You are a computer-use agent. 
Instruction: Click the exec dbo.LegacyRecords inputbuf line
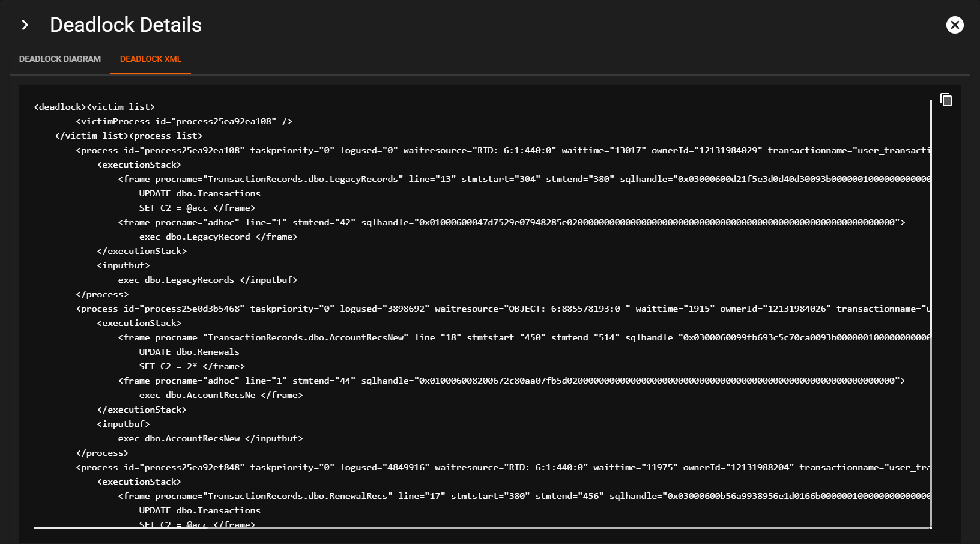(207, 280)
